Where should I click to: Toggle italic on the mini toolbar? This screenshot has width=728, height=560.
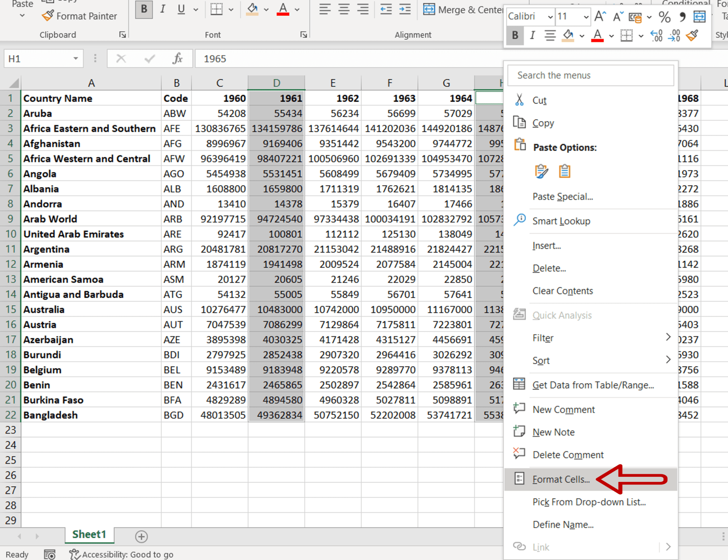coord(532,36)
